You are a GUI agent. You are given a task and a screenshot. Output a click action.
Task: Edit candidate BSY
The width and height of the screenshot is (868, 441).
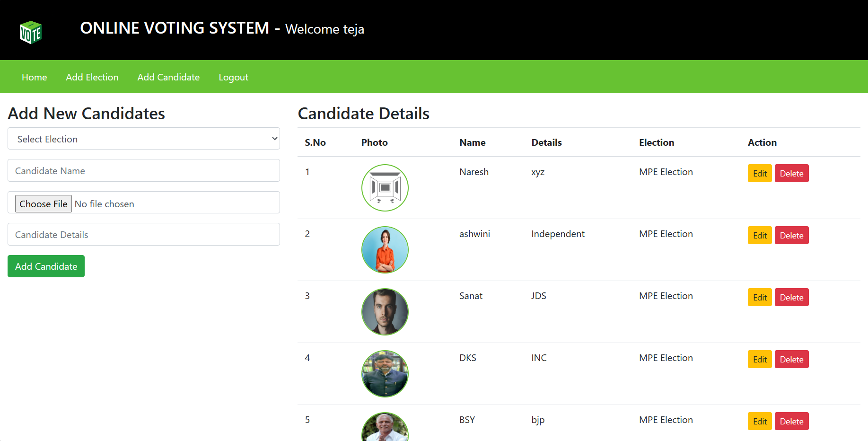pos(760,421)
